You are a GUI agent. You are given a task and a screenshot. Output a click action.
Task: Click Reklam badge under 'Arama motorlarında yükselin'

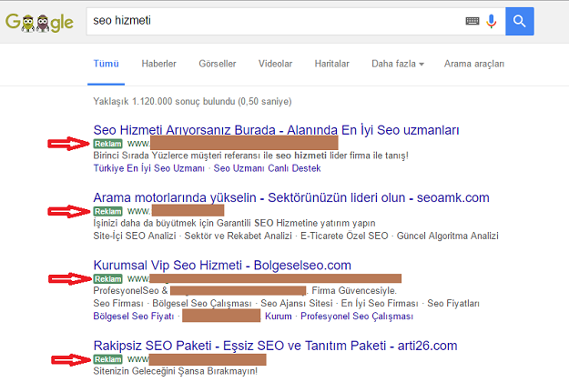pyautogui.click(x=107, y=211)
